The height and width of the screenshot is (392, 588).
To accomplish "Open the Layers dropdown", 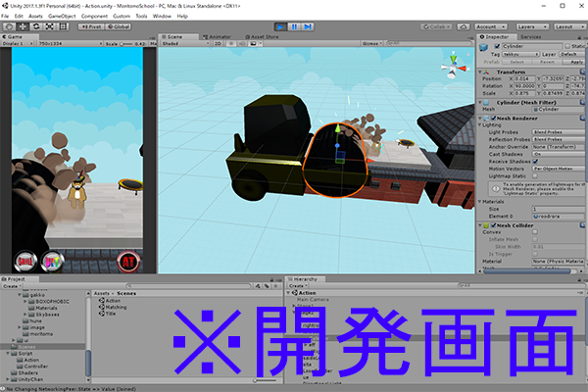I will point(528,27).
